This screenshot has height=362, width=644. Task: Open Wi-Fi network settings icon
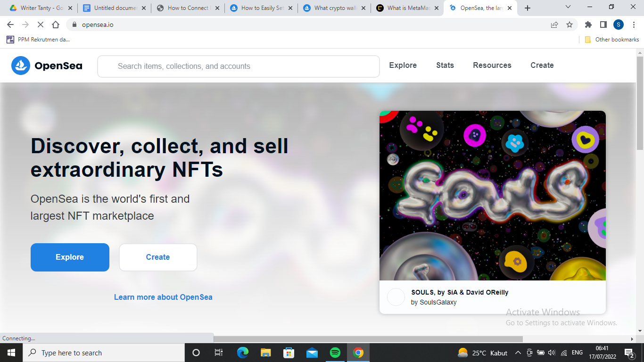pyautogui.click(x=564, y=353)
